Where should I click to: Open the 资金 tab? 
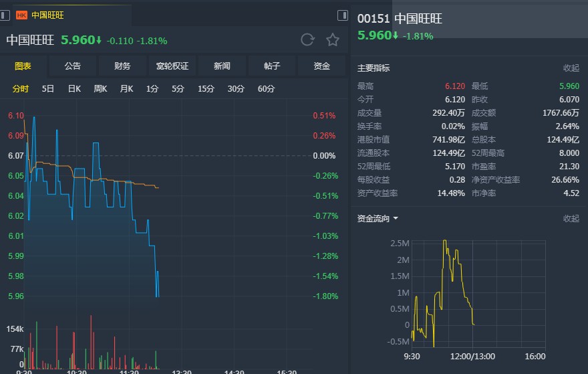[322, 66]
